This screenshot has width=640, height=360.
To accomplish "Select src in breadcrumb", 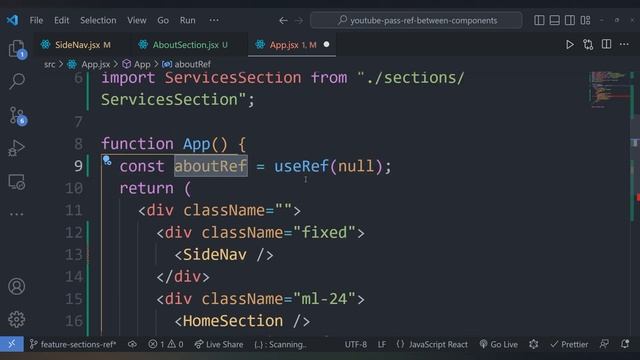I will coord(49,64).
